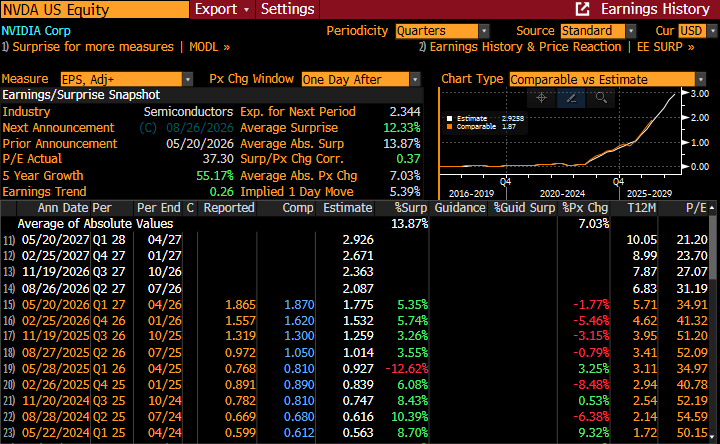Click Comp value 1.870 for Q1 27

point(299,305)
